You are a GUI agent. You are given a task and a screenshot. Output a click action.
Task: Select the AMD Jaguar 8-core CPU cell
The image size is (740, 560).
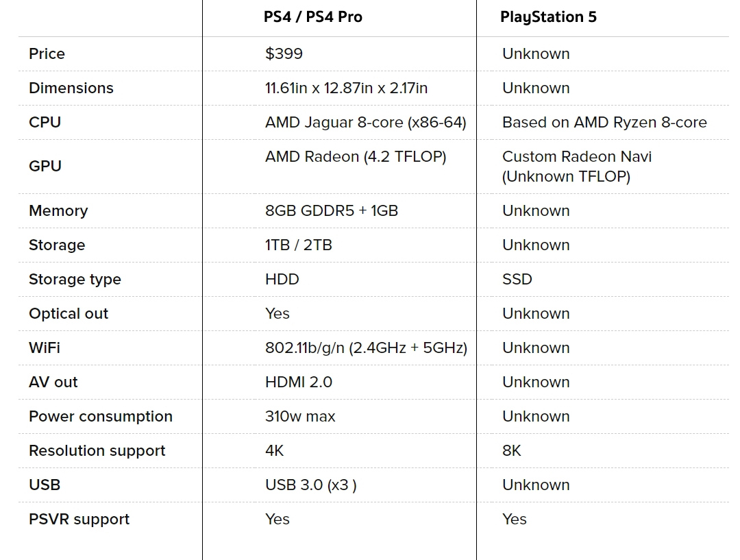365,122
